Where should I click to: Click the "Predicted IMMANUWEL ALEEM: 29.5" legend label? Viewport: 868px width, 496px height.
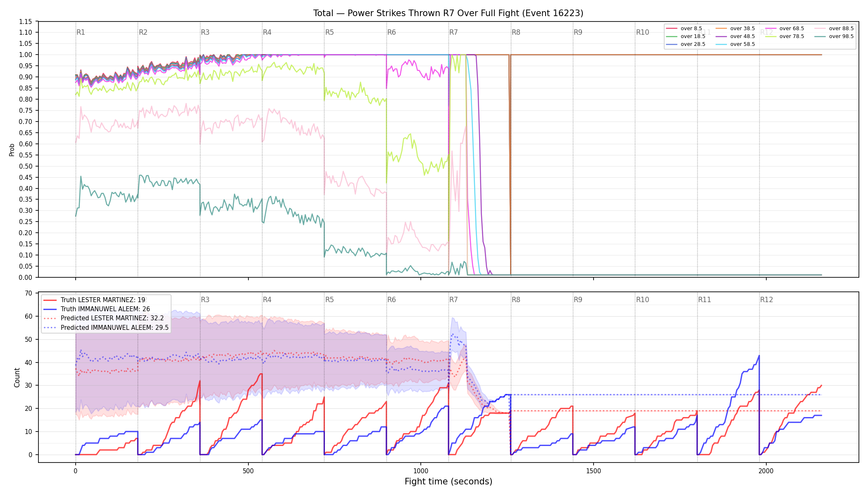(115, 328)
